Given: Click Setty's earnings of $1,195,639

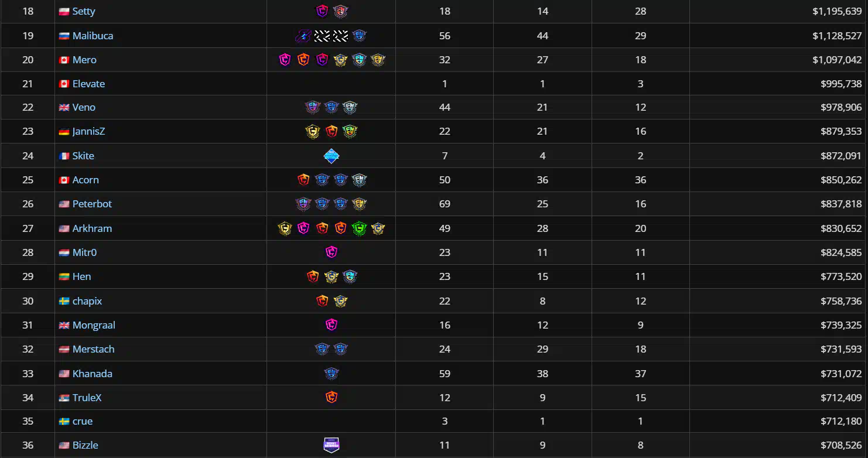Looking at the screenshot, I should tap(837, 11).
